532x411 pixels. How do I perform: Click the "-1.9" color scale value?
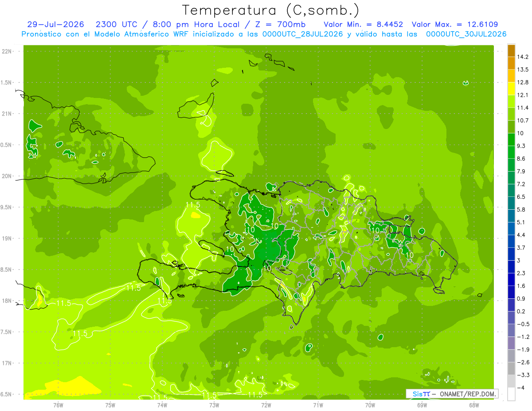click(522, 349)
